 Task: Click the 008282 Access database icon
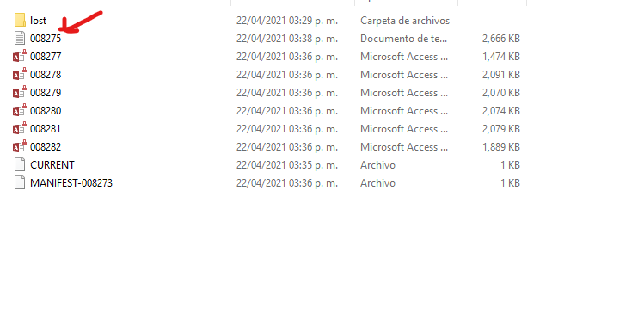(20, 146)
